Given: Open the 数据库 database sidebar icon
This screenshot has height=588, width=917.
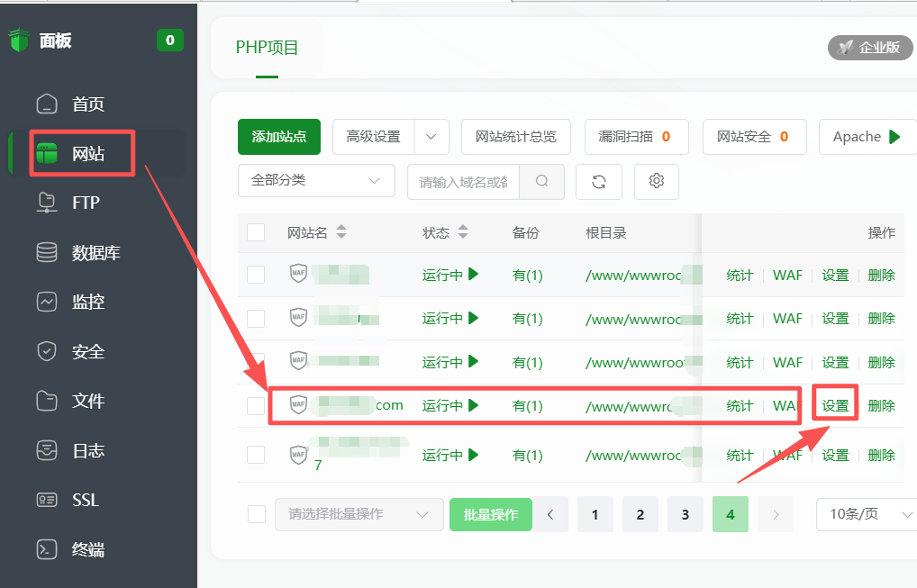Looking at the screenshot, I should pyautogui.click(x=46, y=253).
